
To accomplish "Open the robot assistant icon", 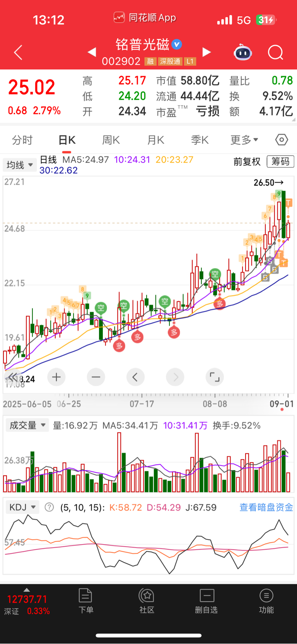I will [x=243, y=52].
